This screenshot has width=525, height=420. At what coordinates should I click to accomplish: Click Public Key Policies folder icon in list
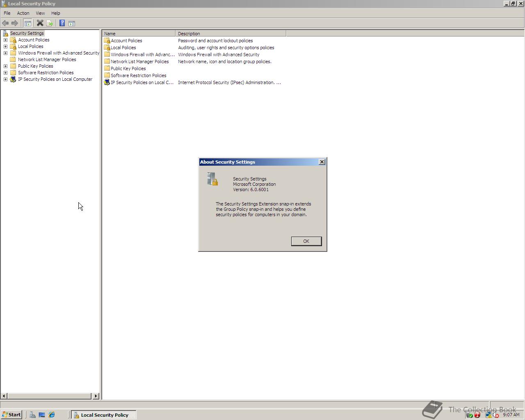[107, 68]
